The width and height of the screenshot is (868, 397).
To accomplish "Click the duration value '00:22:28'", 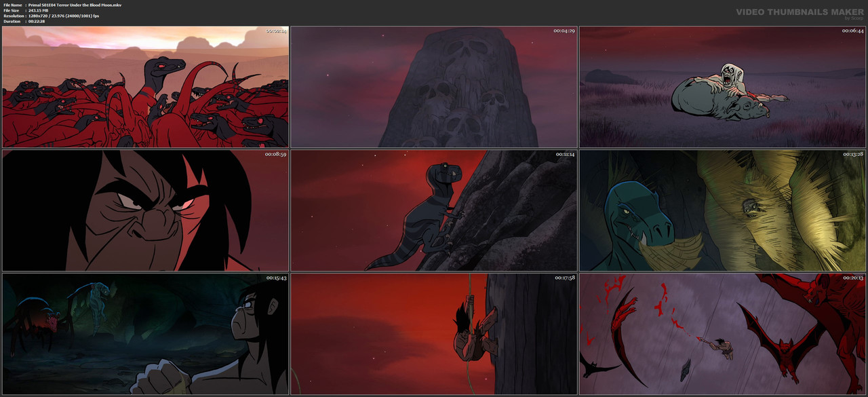I will (x=37, y=21).
